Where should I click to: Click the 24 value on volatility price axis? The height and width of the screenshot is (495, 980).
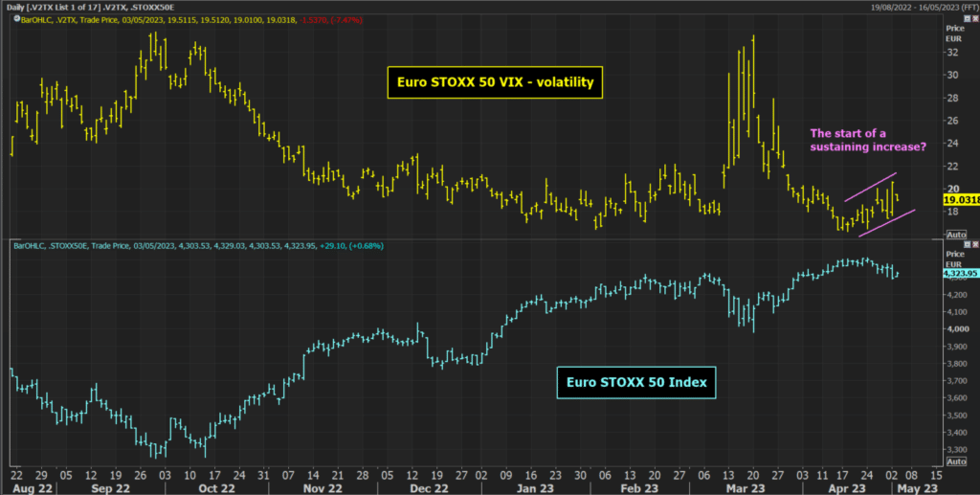pyautogui.click(x=953, y=143)
